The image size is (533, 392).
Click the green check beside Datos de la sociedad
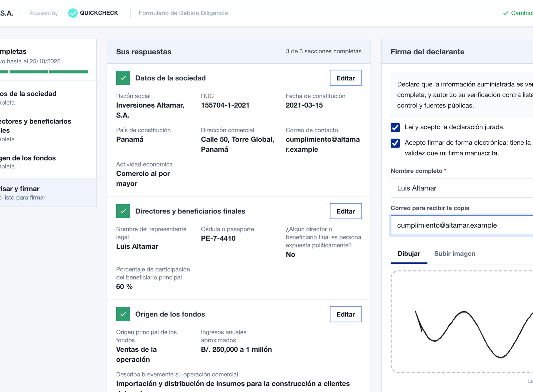coord(123,78)
